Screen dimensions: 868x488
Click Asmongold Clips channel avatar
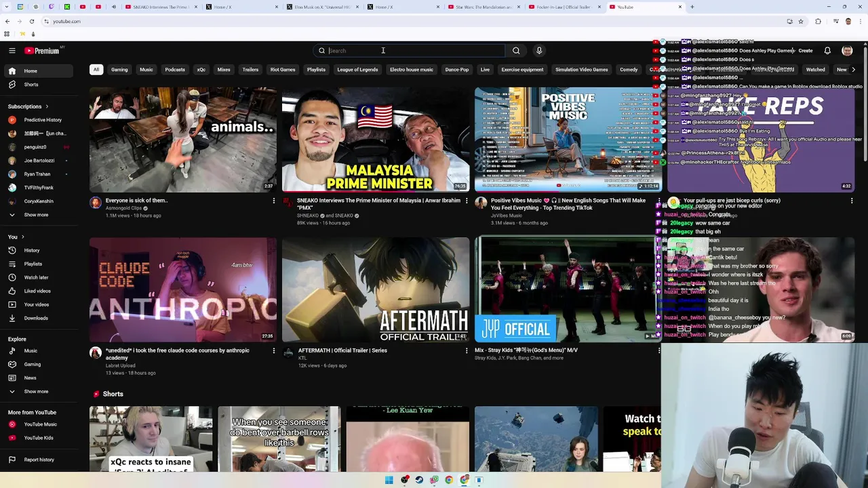96,203
